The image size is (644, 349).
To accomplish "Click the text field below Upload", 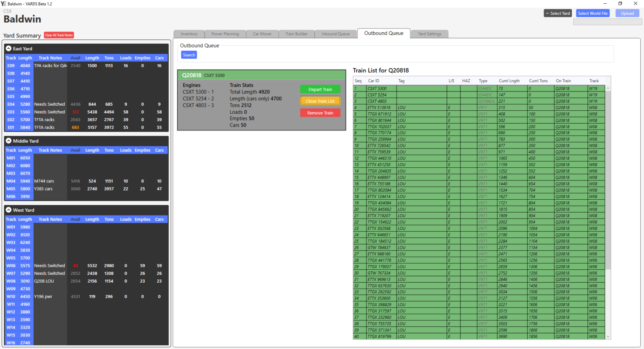I will pos(607,21).
